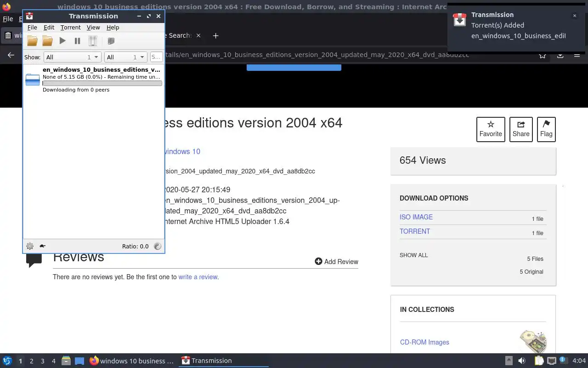Click the taskbar clock showing 4:04
Image resolution: width=588 pixels, height=368 pixels.
[579, 361]
